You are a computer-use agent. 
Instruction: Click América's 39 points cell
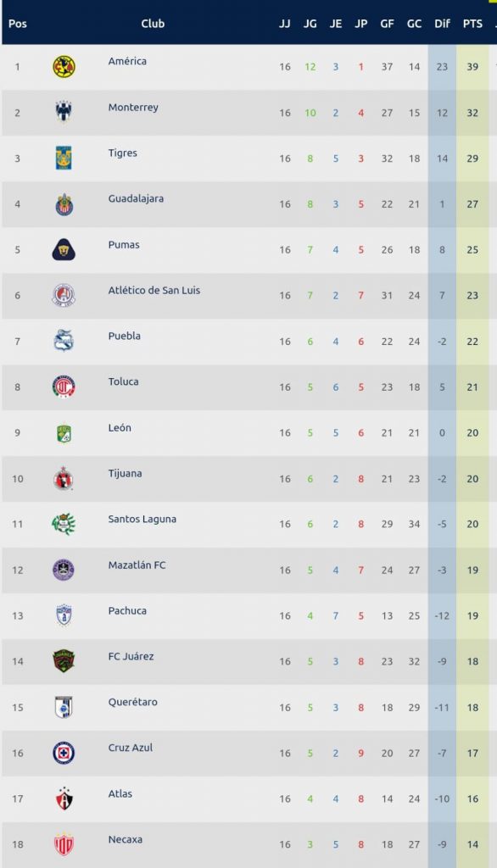(472, 67)
